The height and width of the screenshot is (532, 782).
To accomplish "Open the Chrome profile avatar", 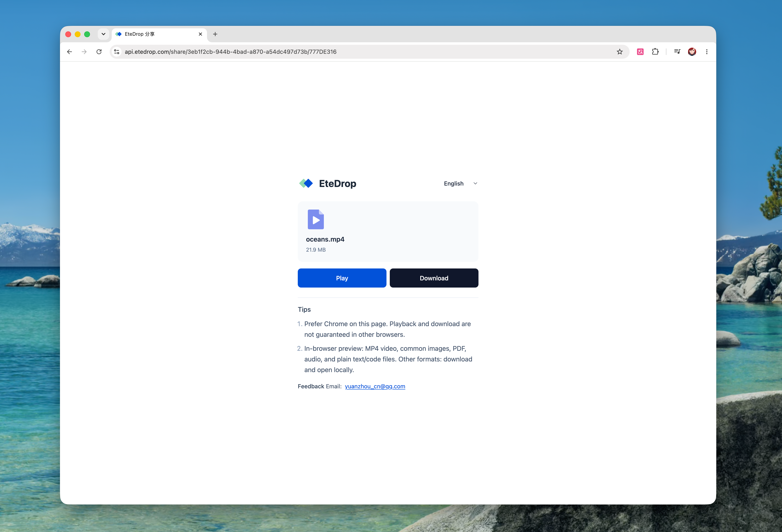I will [692, 52].
